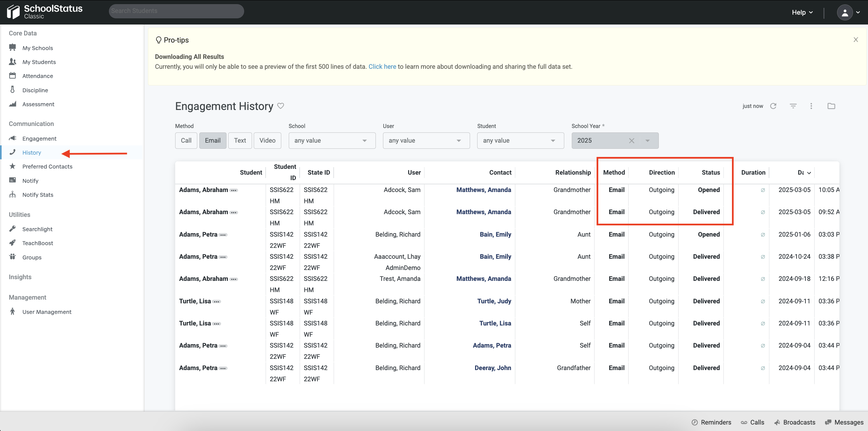The image size is (868, 431).
Task: Open the School filter dropdown
Action: click(x=332, y=140)
